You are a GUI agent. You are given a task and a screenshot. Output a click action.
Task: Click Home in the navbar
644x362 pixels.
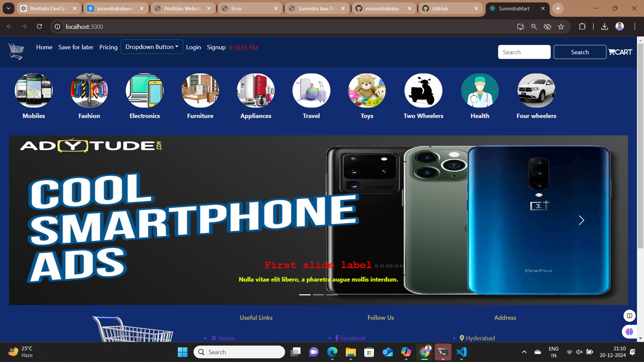pos(44,47)
